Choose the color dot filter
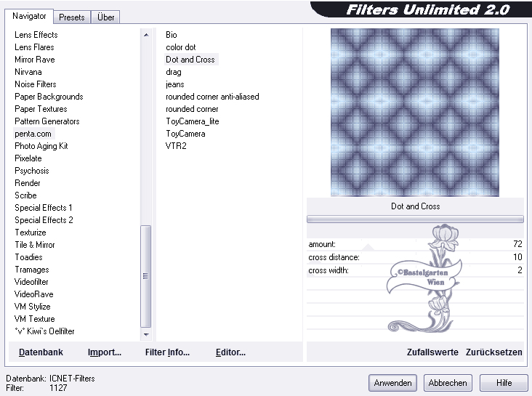Screen dimensions: 532x396 pyautogui.click(x=181, y=47)
